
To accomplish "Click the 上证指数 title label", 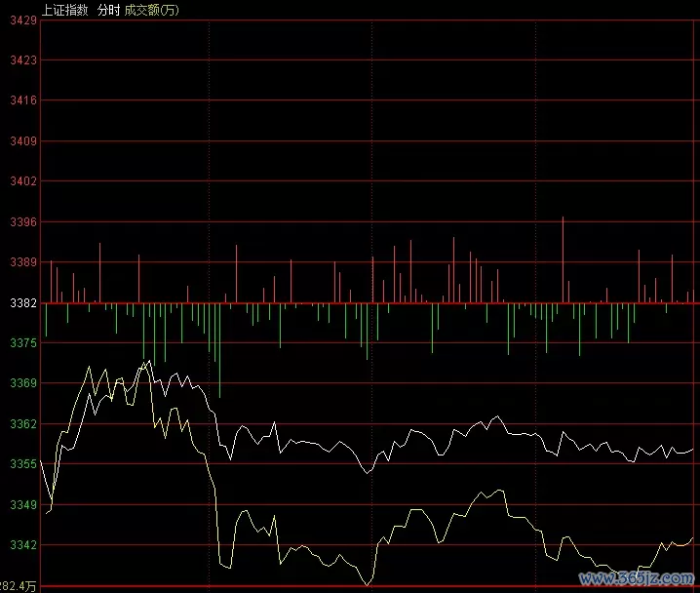I will click(64, 10).
